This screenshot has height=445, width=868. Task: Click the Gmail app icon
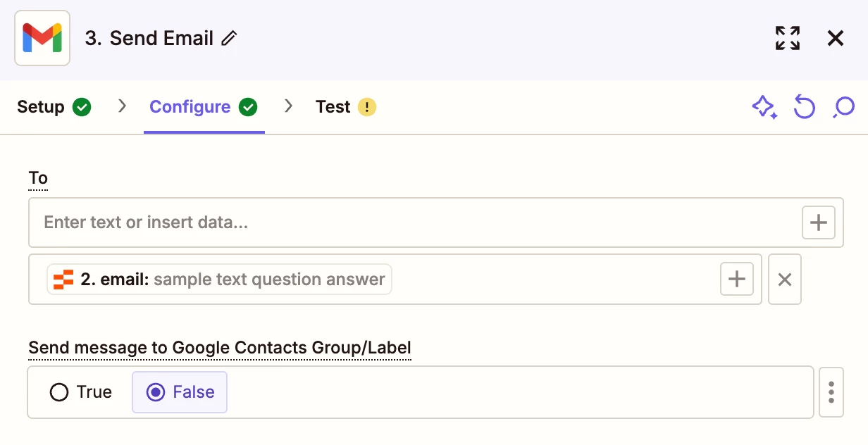click(x=42, y=38)
